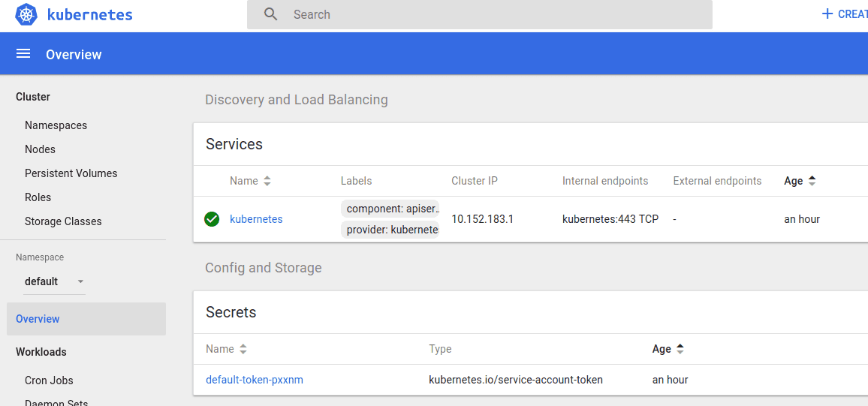Sort Services by Age column arrow
868x406 pixels.
click(x=812, y=181)
